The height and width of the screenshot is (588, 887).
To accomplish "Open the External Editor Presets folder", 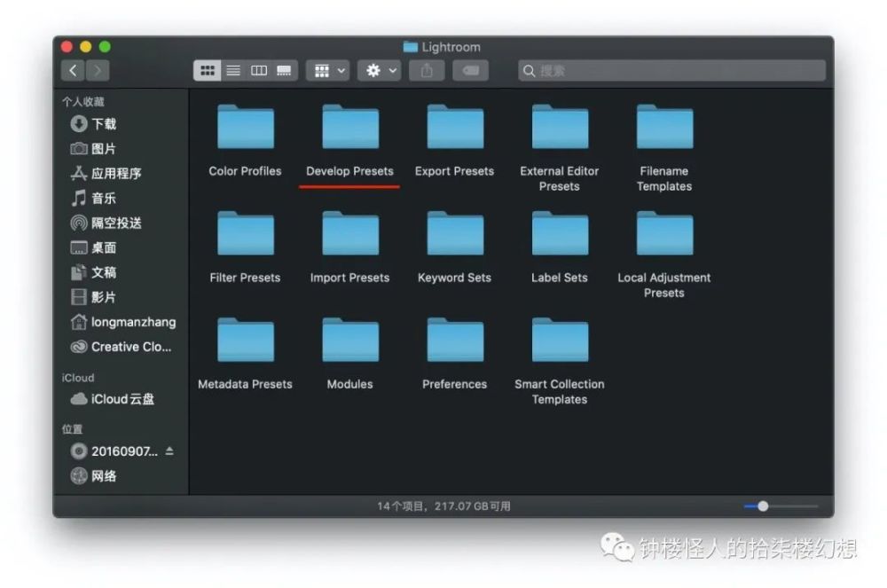I will point(560,128).
